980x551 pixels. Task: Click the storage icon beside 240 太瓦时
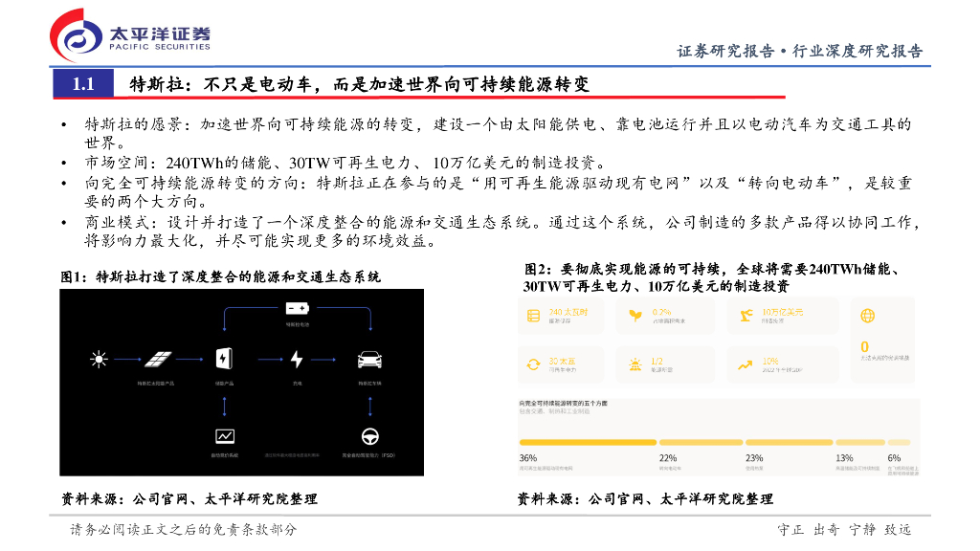(533, 316)
